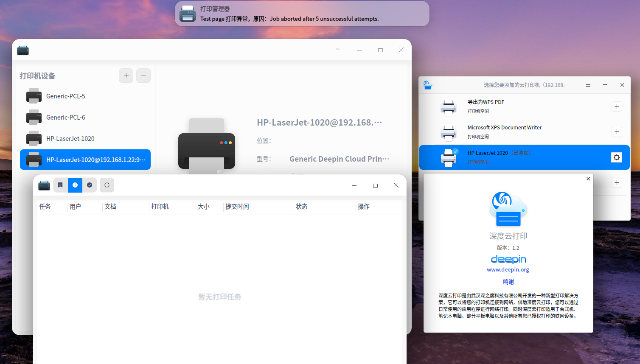Image resolution: width=640 pixels, height=364 pixels.
Task: Open the www.deepin.org link
Action: point(508,270)
